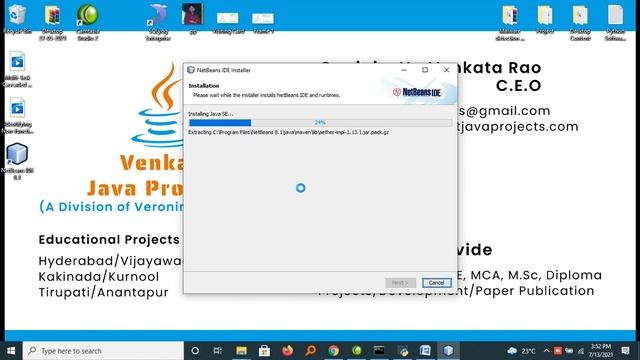640x360 pixels.
Task: Open the orange magnifier search app in the taskbar
Action: pyautogui.click(x=311, y=351)
